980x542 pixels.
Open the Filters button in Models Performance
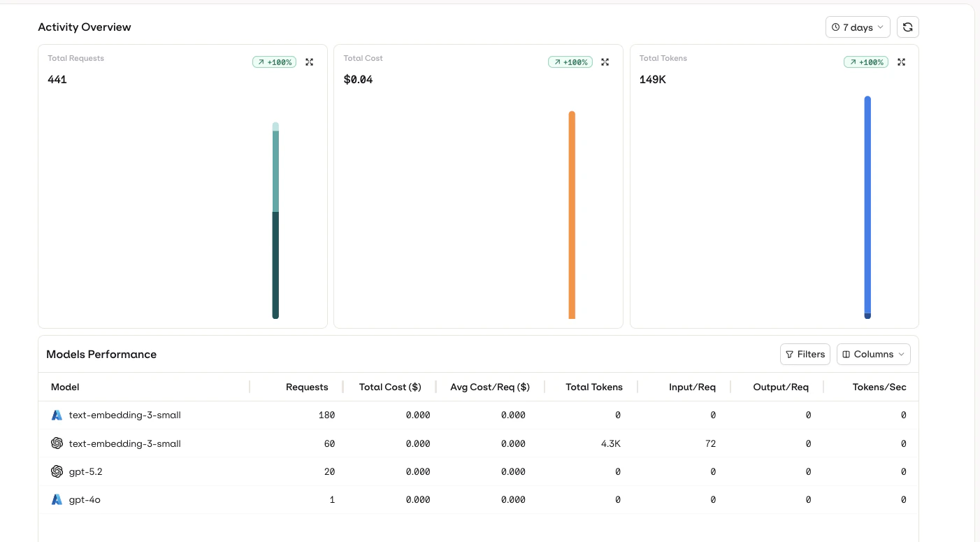click(x=805, y=355)
